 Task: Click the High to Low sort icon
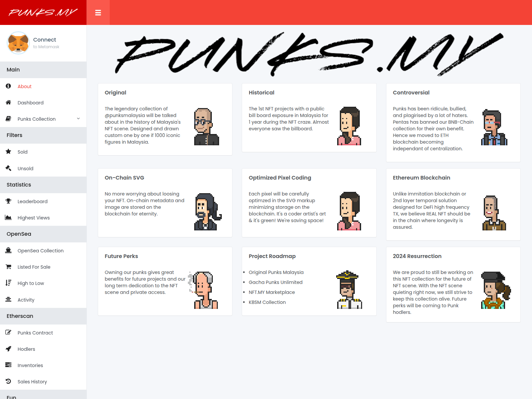[8, 283]
